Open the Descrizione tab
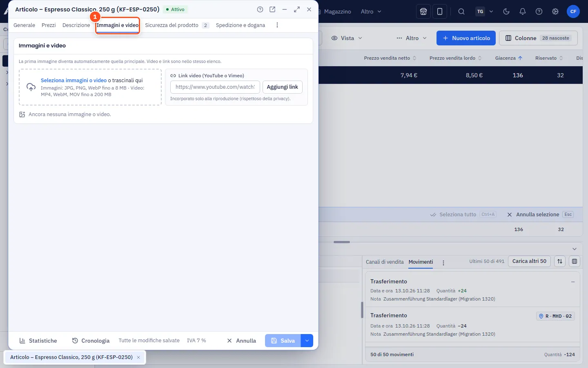Screen dimensions: 588x368 tap(76, 25)
